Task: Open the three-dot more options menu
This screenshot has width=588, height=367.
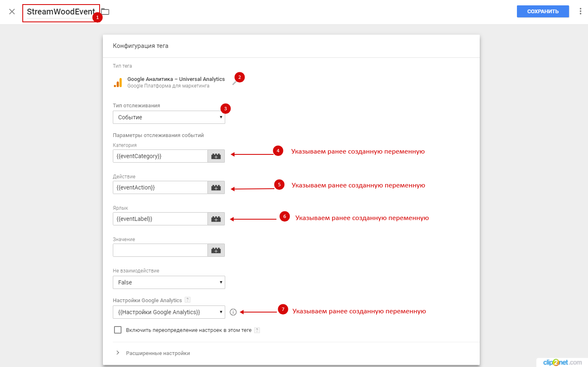Action: click(580, 12)
